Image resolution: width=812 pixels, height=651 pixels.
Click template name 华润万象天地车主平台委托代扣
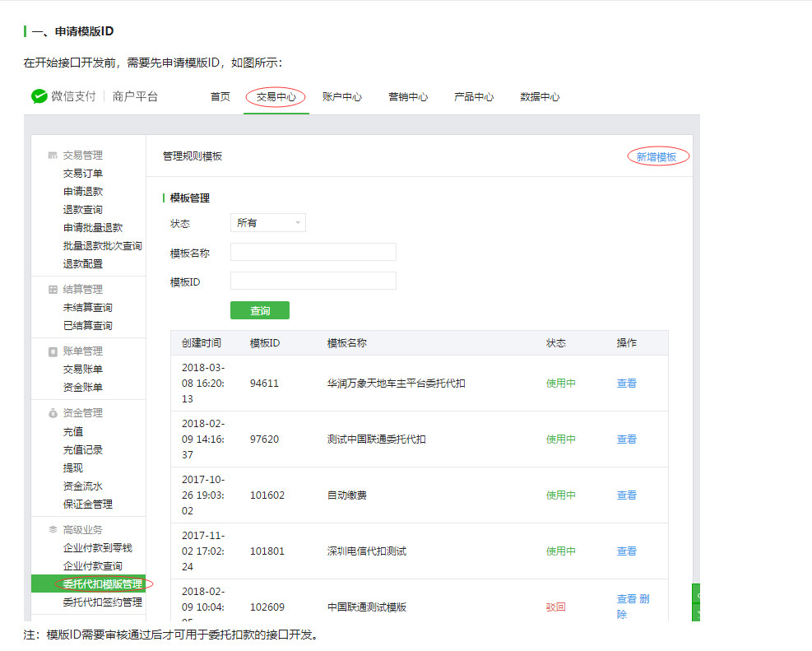[397, 384]
